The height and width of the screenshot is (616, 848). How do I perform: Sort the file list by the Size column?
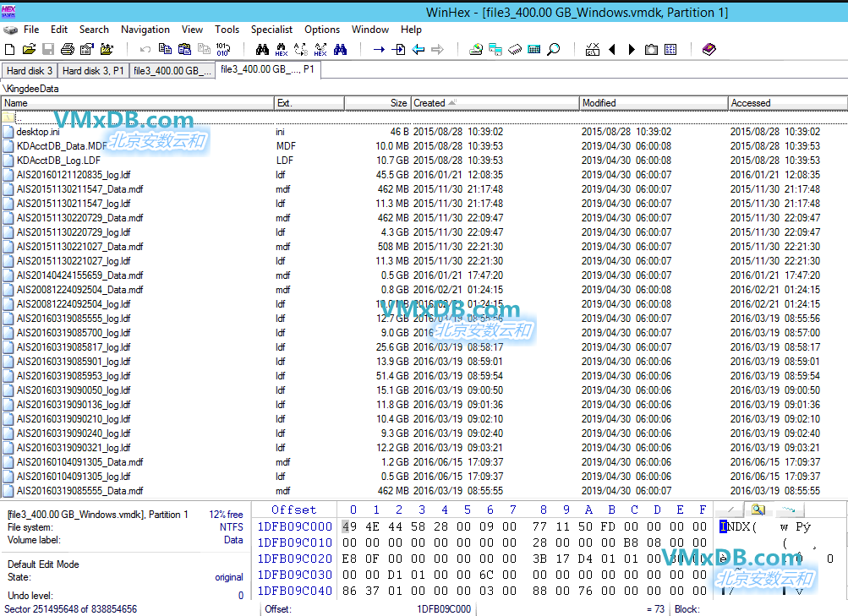377,103
